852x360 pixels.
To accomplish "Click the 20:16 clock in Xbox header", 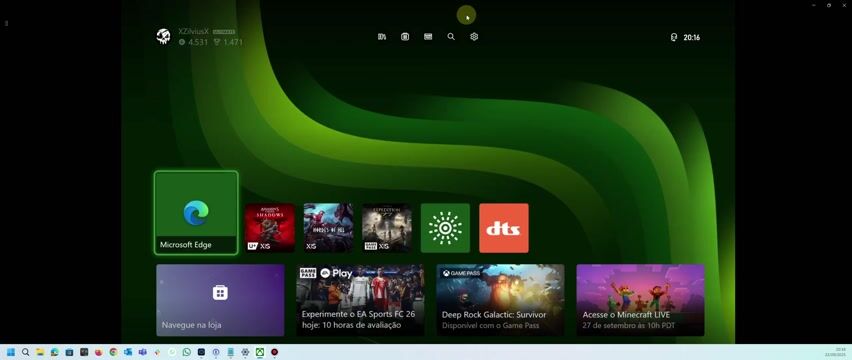I will pyautogui.click(x=692, y=37).
